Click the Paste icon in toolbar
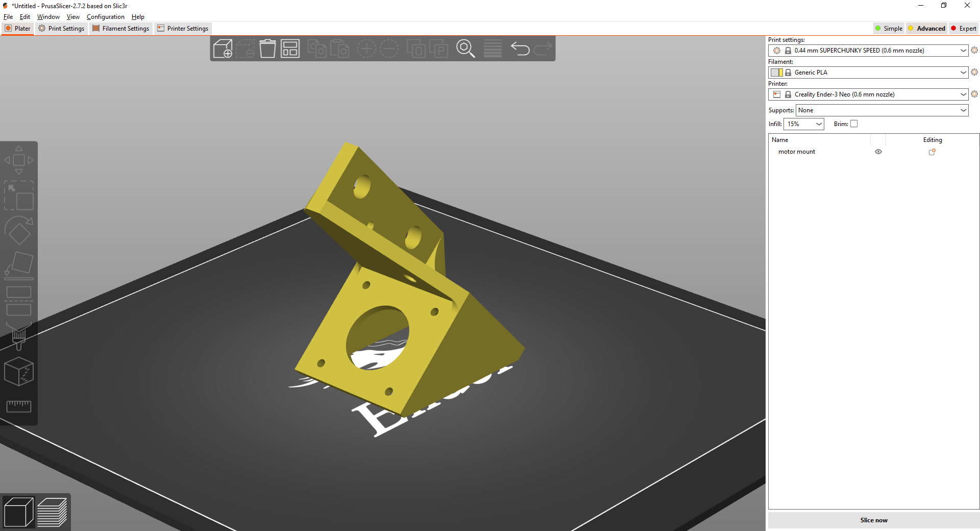The width and height of the screenshot is (980, 531). tap(339, 49)
